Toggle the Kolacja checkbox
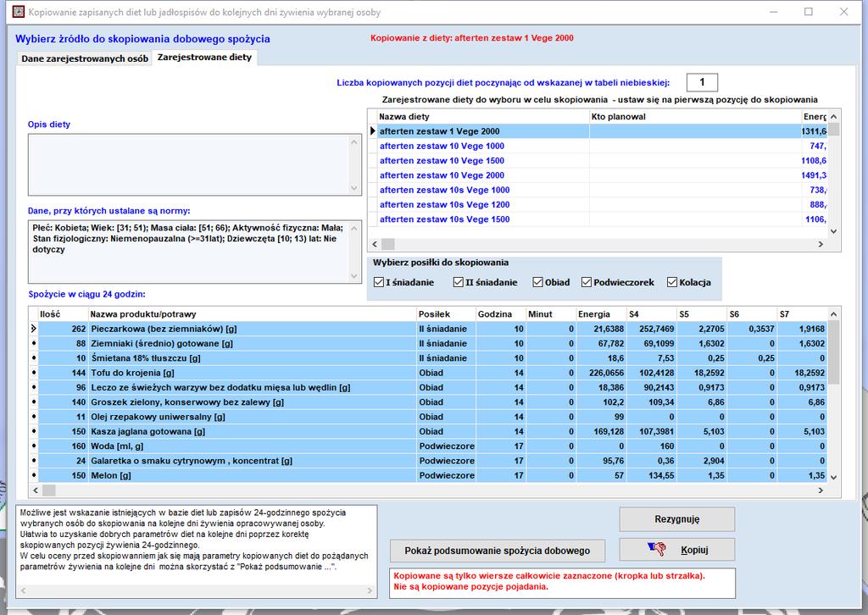868x615 pixels. [x=672, y=282]
